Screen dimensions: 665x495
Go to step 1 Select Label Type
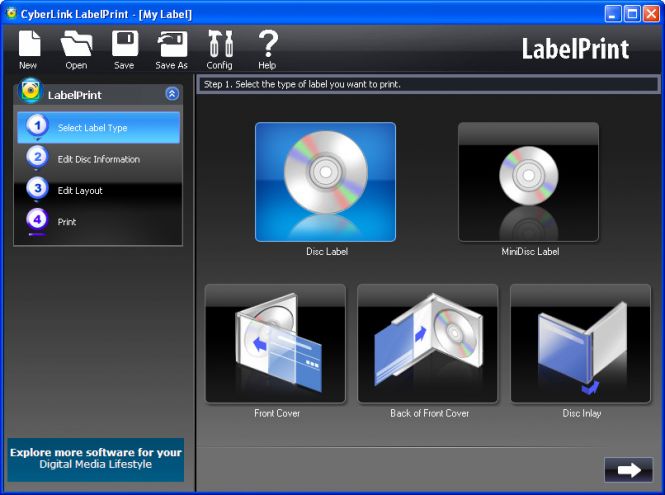click(98, 127)
